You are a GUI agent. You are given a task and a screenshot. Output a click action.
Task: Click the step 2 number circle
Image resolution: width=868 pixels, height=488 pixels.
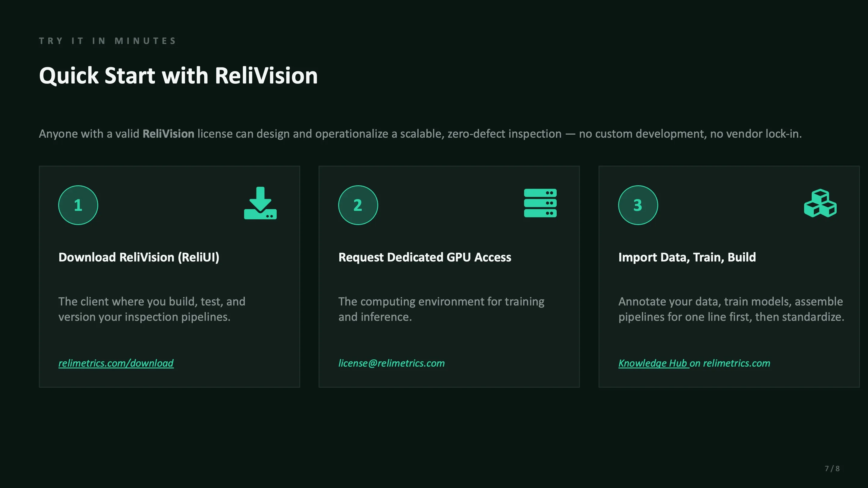[358, 205]
